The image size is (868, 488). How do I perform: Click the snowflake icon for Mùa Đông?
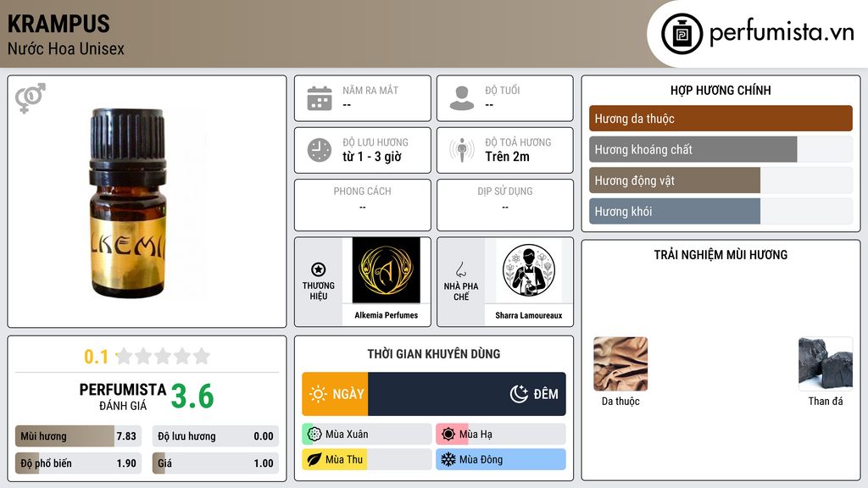pos(448,459)
